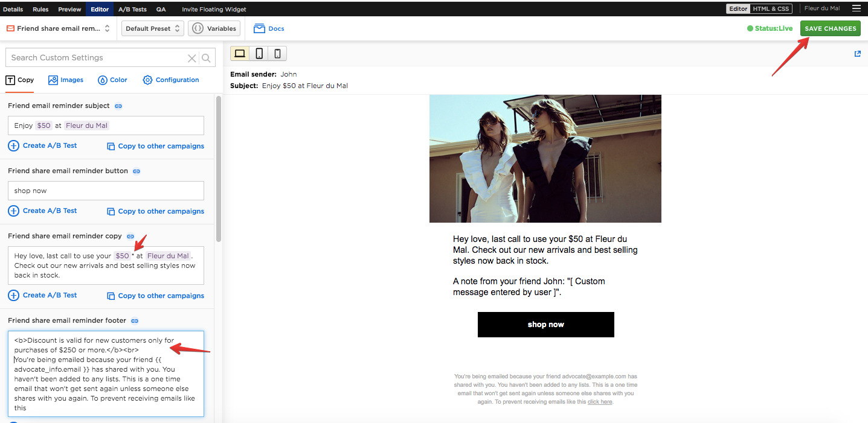Viewport: 868px width, 423px height.
Task: Open the Friend share email reminder selector
Action: [x=58, y=28]
